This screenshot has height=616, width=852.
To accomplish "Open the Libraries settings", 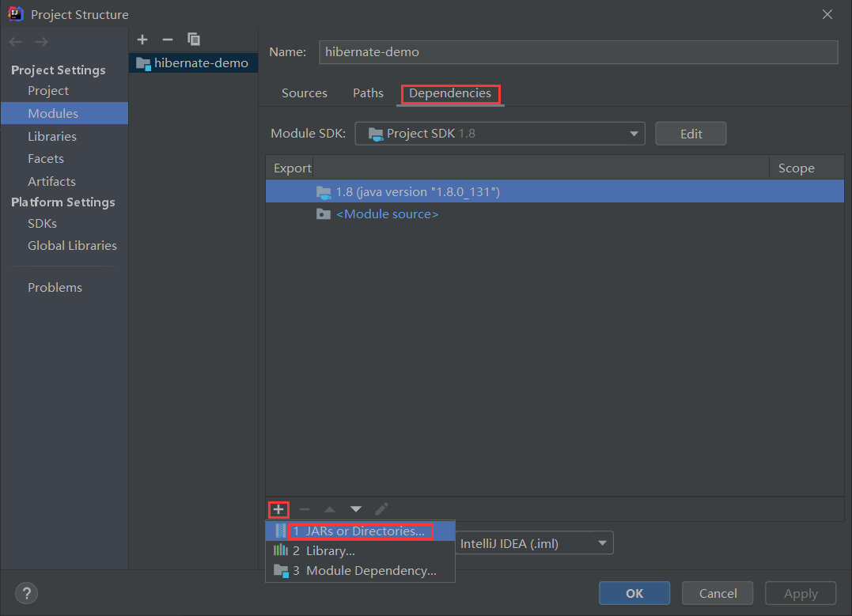I will 52,136.
